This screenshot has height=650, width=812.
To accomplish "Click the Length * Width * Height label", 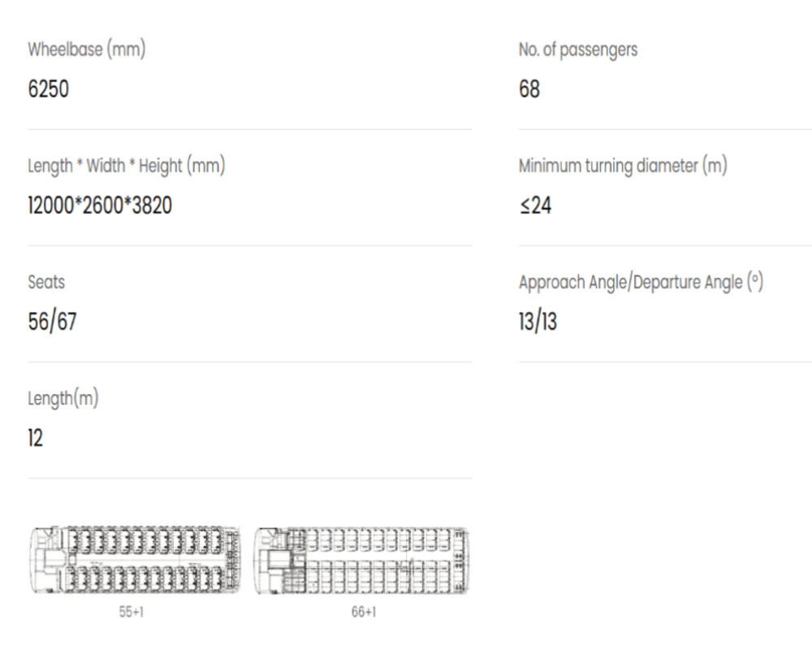I will click(127, 166).
